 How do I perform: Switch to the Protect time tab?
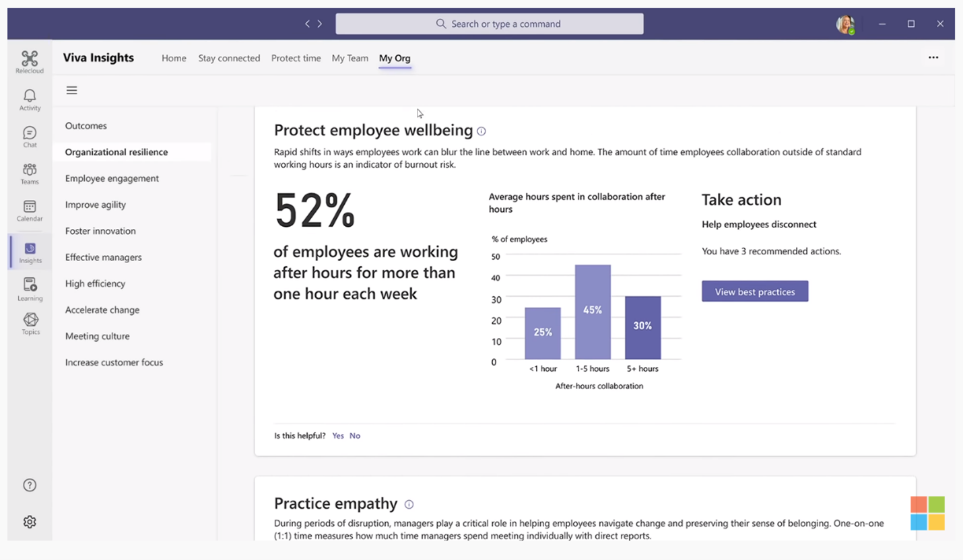pos(296,58)
